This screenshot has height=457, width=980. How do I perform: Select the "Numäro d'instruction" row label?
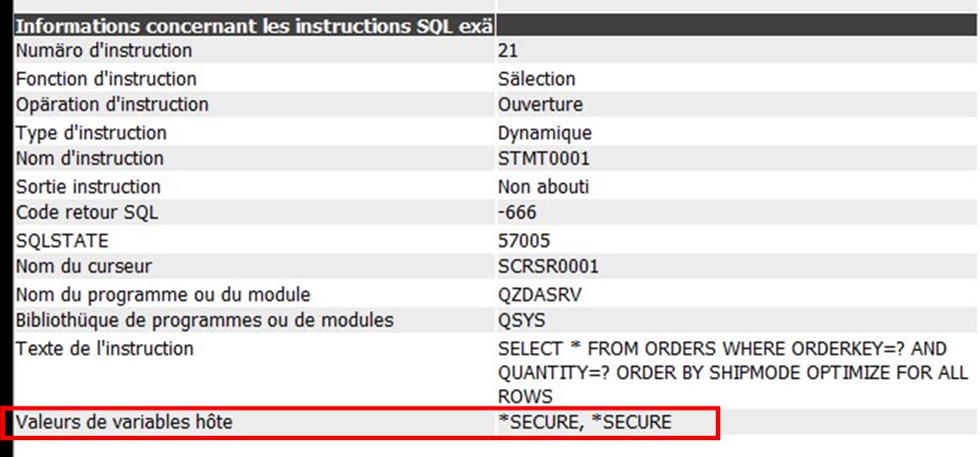[103, 50]
